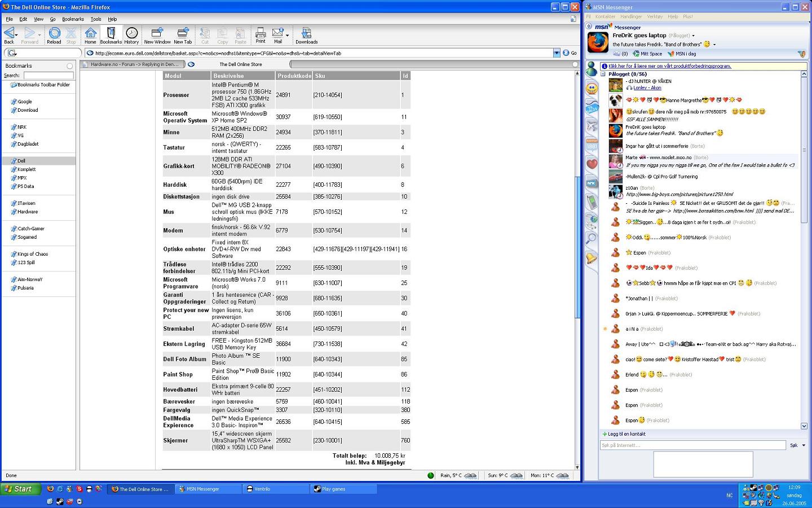Open the Dagbladet bookmark
The image size is (812, 508).
28,144
